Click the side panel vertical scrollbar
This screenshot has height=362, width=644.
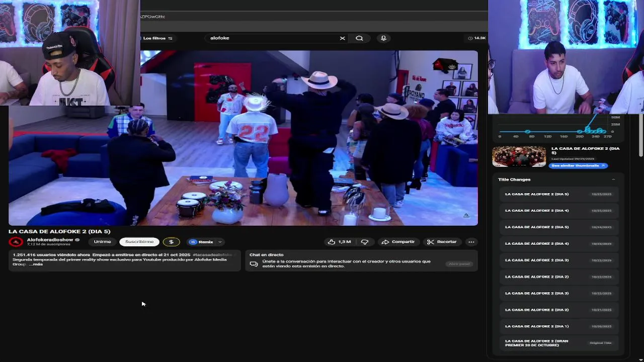[640, 136]
